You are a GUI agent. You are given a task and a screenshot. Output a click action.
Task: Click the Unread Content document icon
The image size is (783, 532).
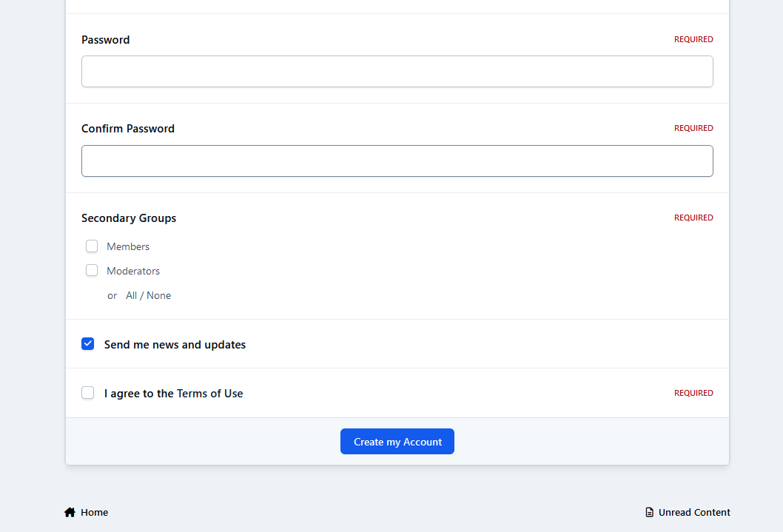(x=650, y=512)
